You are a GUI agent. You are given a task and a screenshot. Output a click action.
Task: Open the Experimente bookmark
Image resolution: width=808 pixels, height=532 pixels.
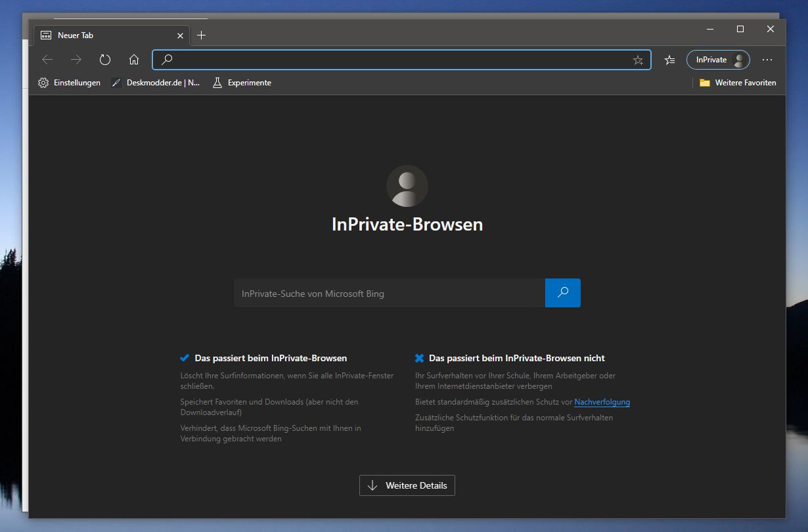point(242,83)
